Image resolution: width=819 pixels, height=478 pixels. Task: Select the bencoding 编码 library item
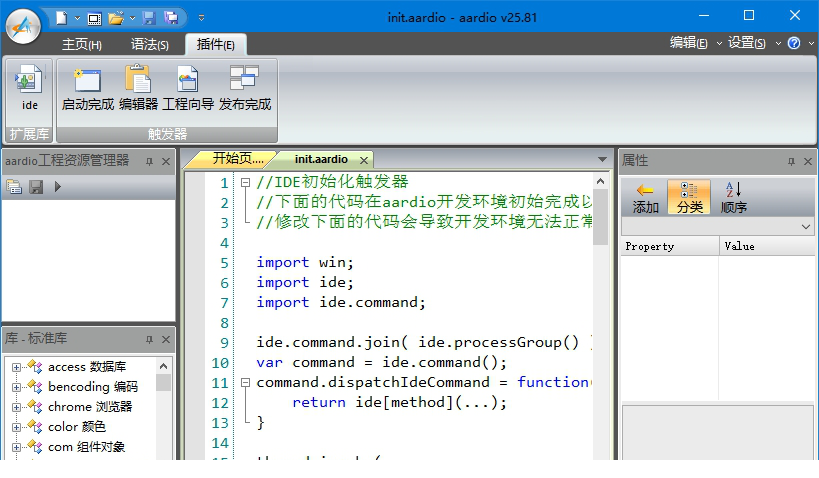(x=93, y=387)
